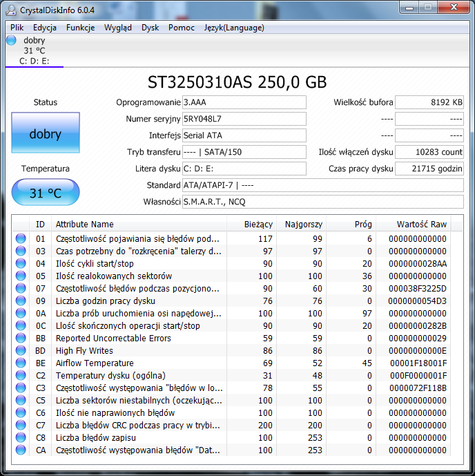475x476 pixels.
Task: Click status orb for attribute 05 realokowanych
Action: (x=21, y=276)
